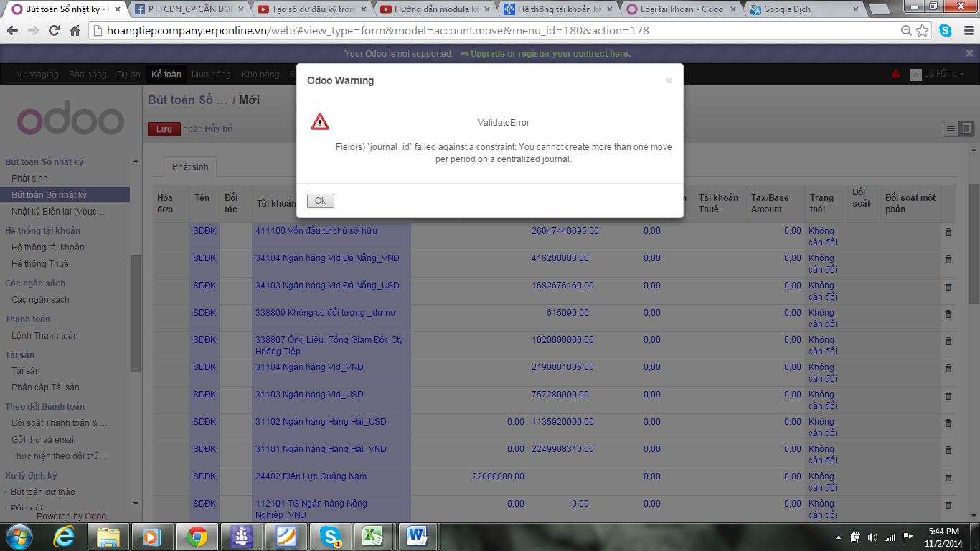Click the red warning triangle in the top bar
The image size is (980, 551).
click(x=896, y=74)
